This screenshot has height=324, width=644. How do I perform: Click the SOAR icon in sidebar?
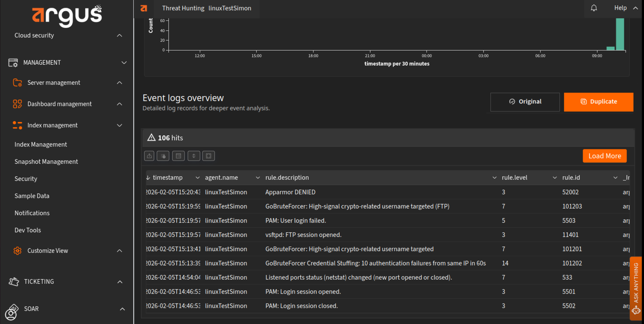12,312
